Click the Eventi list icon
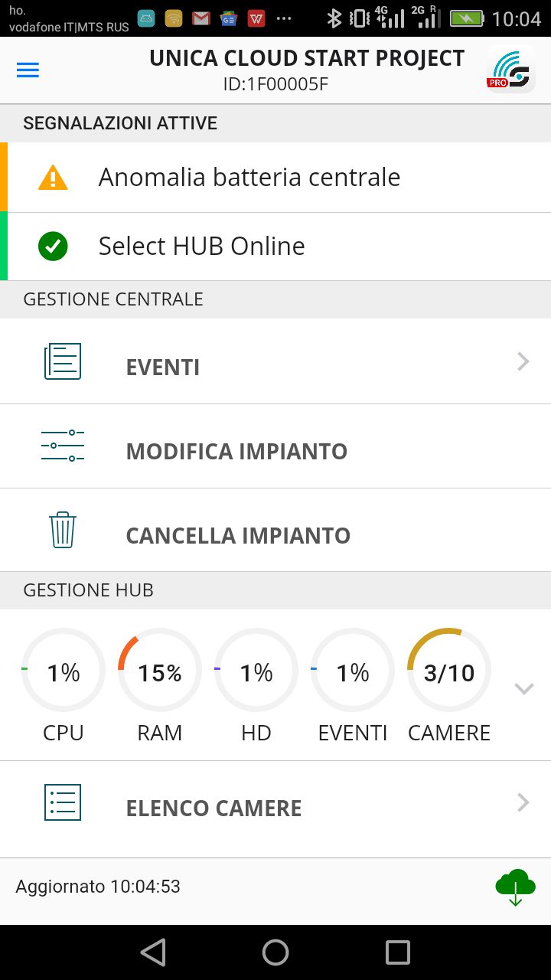The image size is (551, 980). click(63, 361)
